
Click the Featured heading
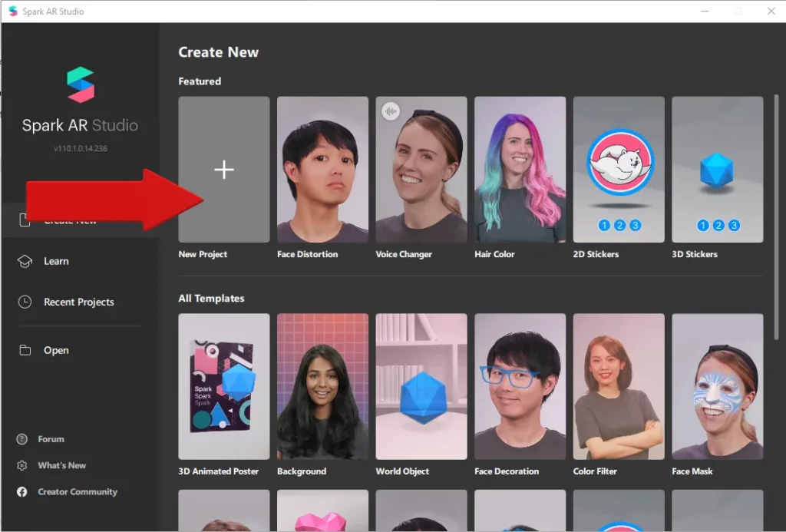click(200, 81)
